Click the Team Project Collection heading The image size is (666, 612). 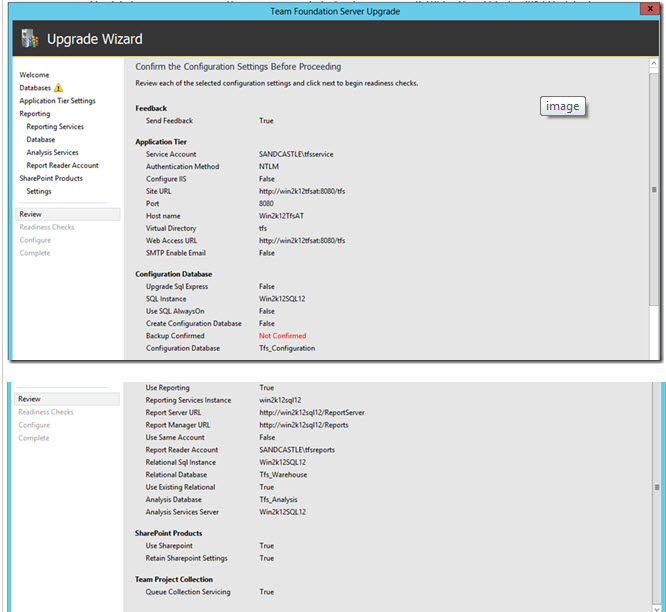(174, 580)
